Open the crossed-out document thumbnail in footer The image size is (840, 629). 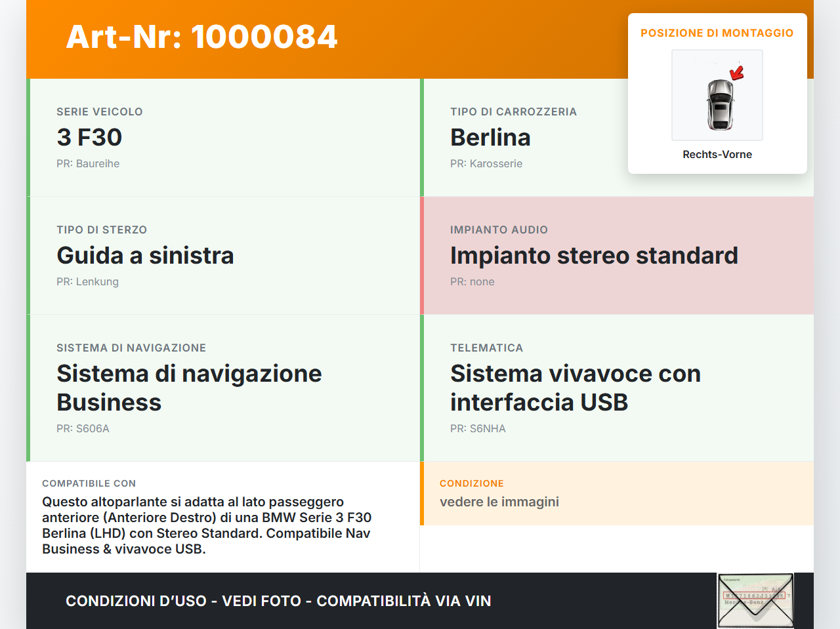(x=756, y=601)
